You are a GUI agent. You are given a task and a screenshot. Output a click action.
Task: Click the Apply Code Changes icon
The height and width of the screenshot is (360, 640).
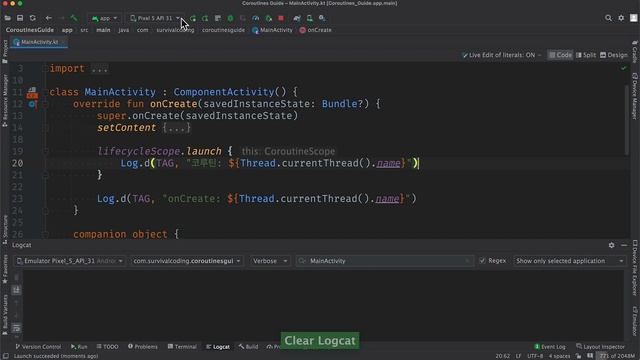click(x=218, y=18)
